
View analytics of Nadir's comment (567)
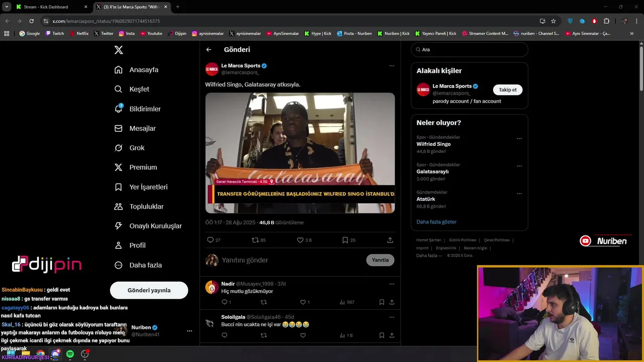[347, 302]
